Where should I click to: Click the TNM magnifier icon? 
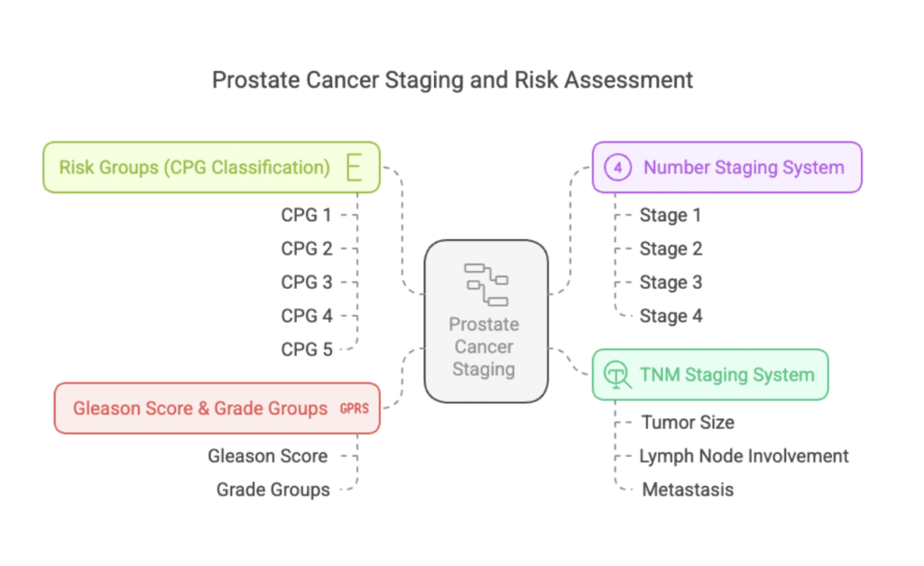click(617, 375)
